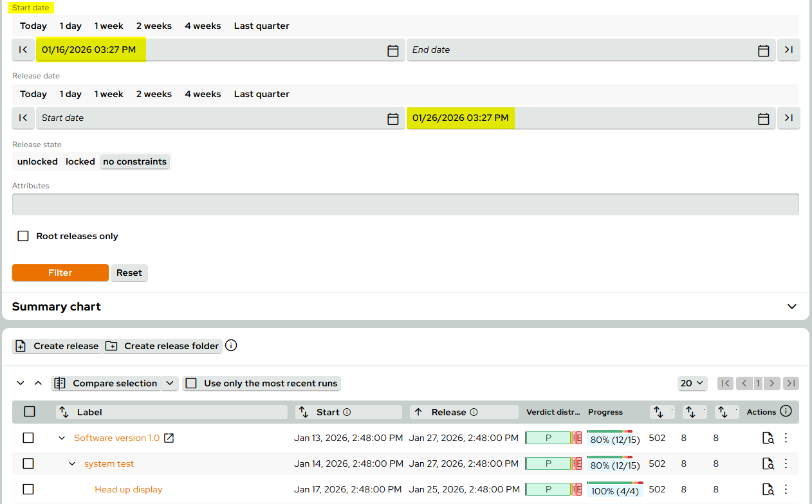Image resolution: width=812 pixels, height=504 pixels.
Task: Collapse the system test tree node
Action: (71, 464)
